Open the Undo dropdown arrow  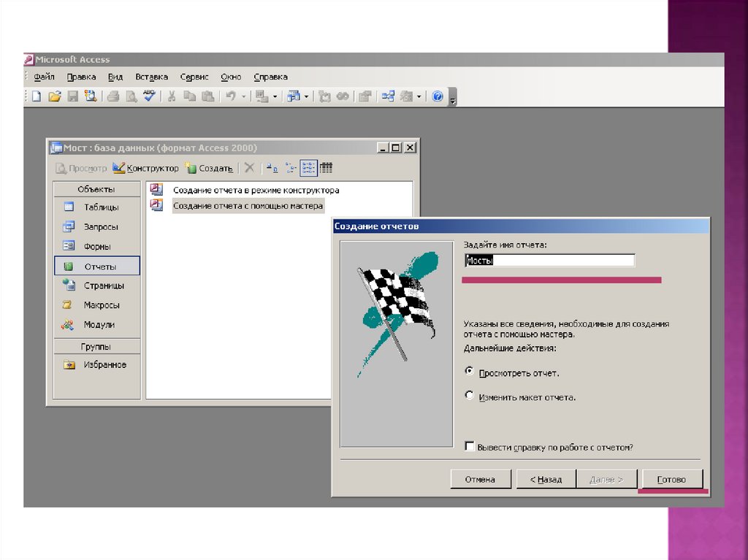[x=243, y=97]
